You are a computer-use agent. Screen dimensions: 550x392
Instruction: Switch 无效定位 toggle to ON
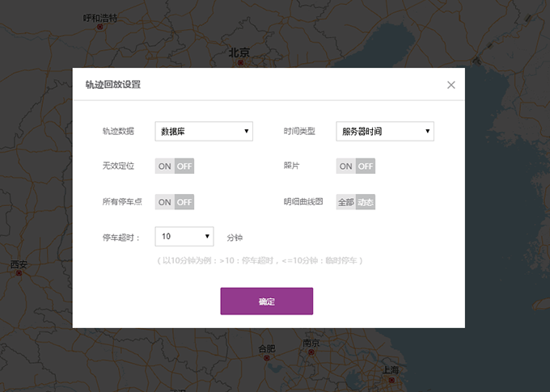(165, 166)
